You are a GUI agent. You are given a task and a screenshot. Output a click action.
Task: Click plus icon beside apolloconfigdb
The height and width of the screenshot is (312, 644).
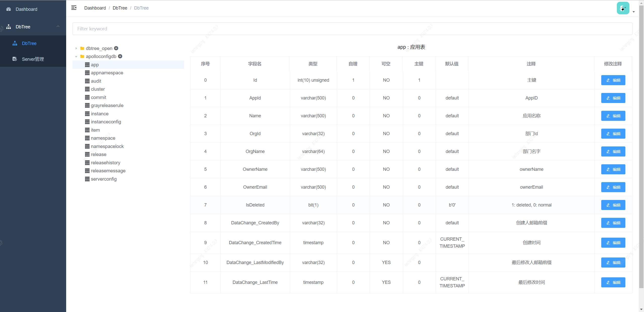click(120, 56)
